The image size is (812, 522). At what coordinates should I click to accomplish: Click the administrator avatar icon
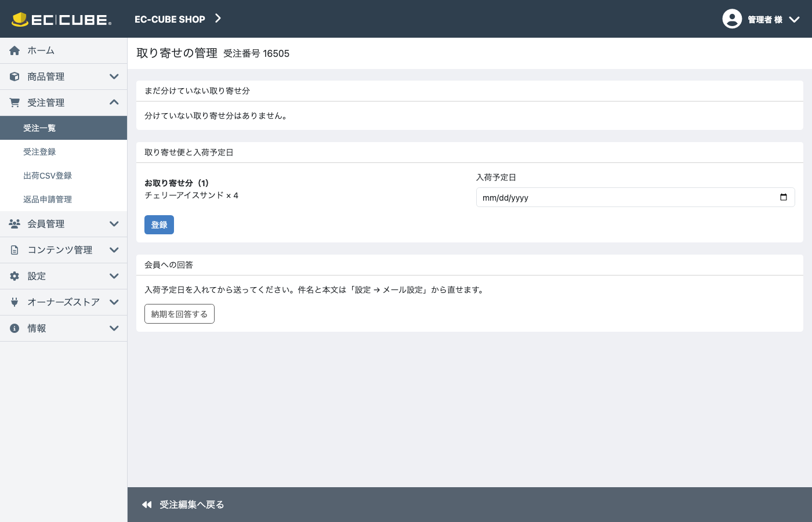[x=732, y=19]
